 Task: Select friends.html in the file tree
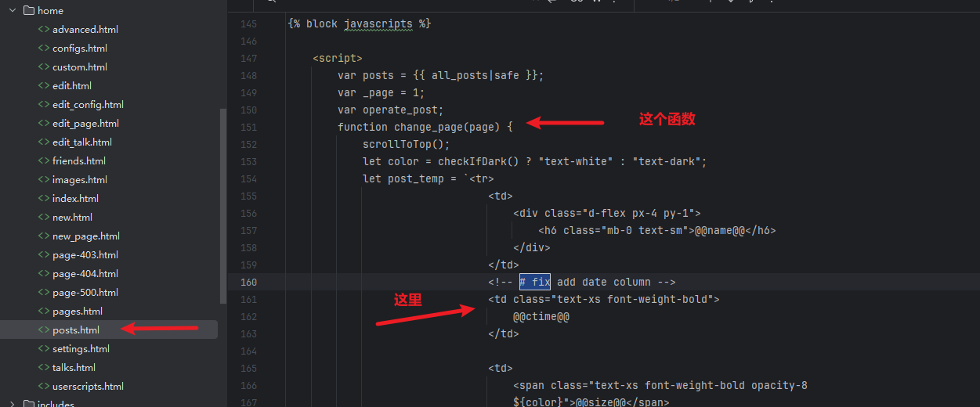point(78,161)
